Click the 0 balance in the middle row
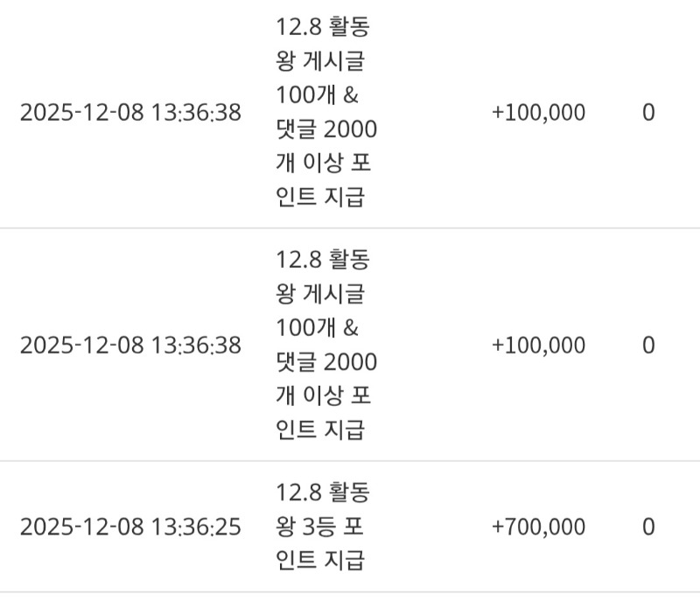700x602 pixels. pyautogui.click(x=648, y=346)
